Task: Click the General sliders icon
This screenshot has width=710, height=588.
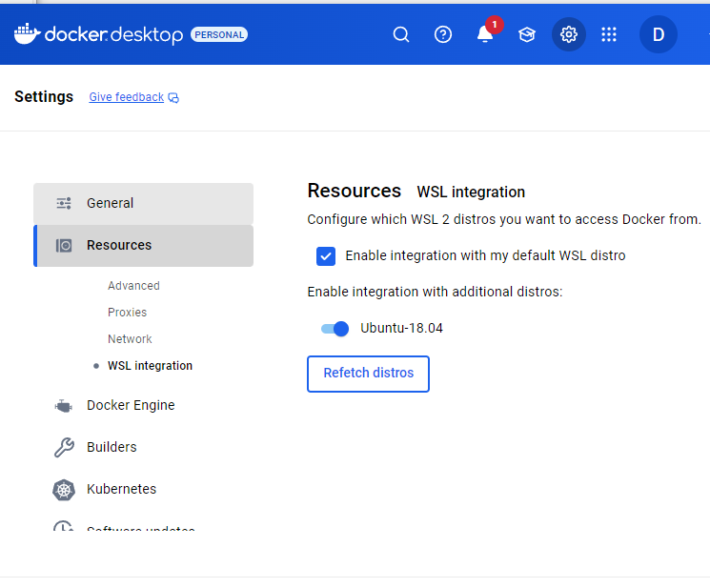Action: click(64, 203)
